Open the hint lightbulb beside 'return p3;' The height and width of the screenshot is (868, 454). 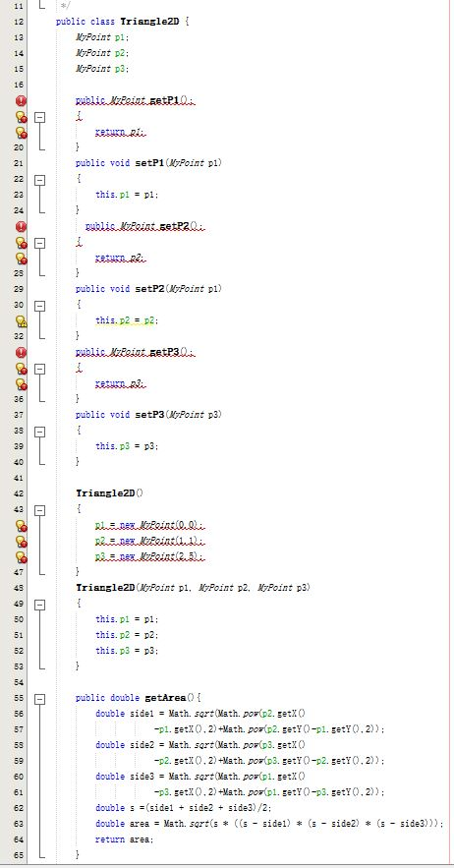(x=21, y=383)
